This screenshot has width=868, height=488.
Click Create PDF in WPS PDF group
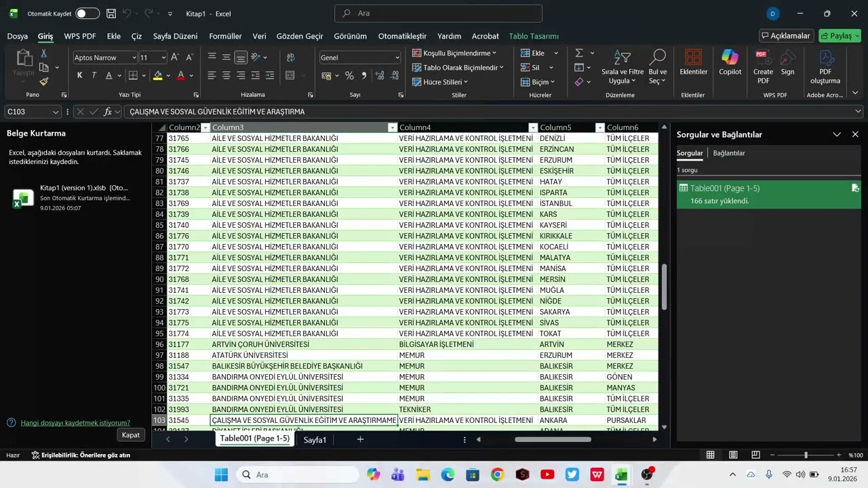click(x=763, y=66)
